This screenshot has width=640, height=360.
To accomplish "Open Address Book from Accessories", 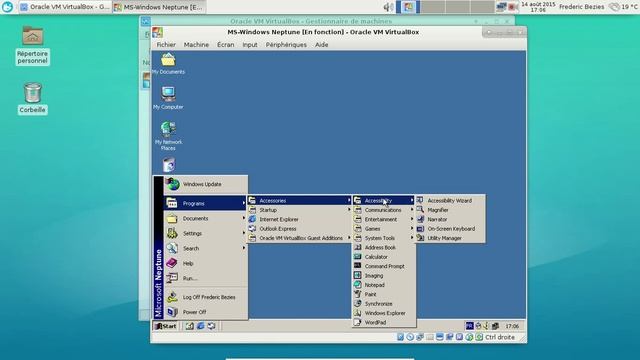I will tap(384, 247).
